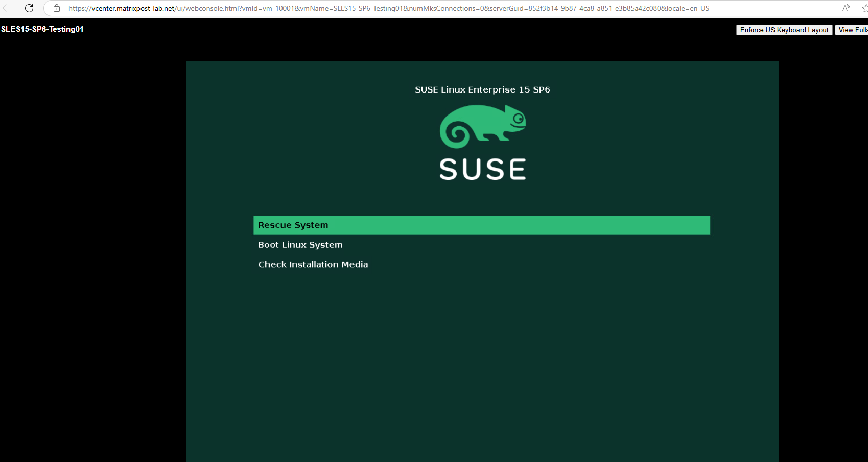This screenshot has width=868, height=462.
Task: Click the browser address bar URL
Action: tap(389, 8)
